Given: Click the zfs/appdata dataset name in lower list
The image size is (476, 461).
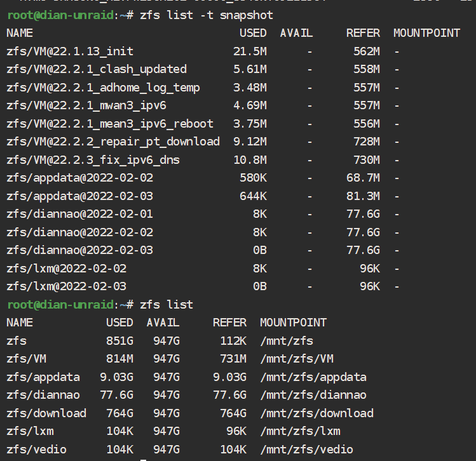Looking at the screenshot, I should coord(43,377).
